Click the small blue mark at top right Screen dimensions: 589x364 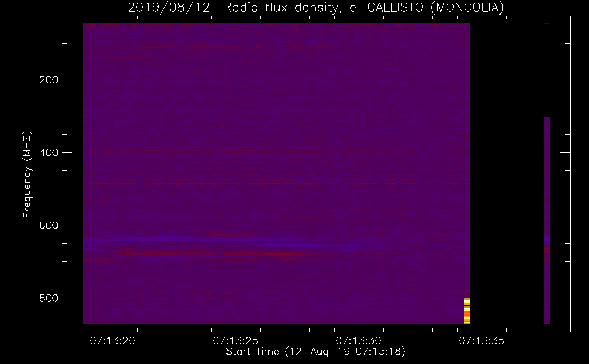point(547,24)
